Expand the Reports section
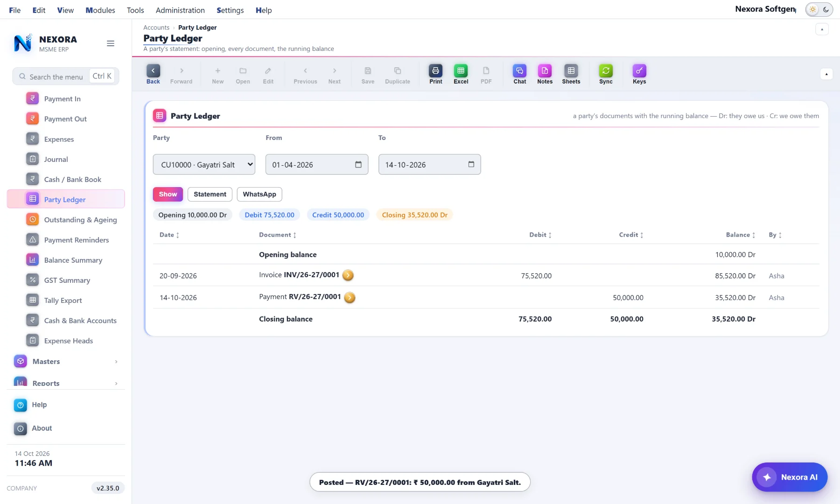Viewport: 840px width, 504px height. (x=66, y=383)
